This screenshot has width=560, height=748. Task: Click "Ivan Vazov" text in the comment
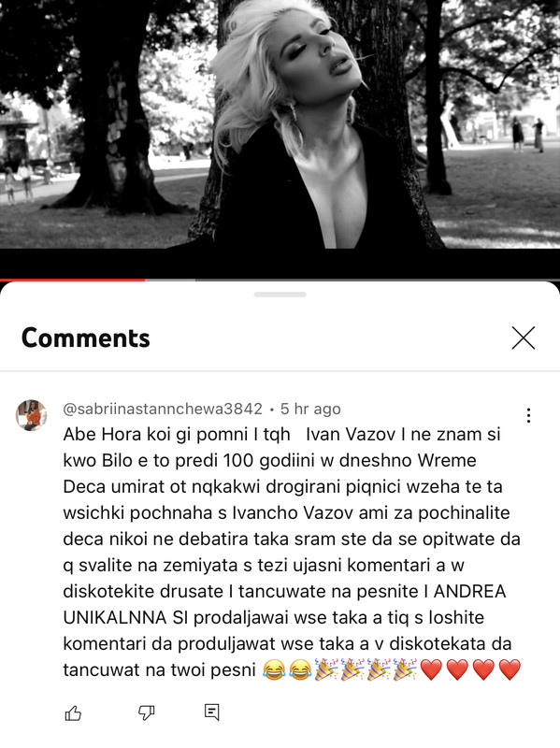coord(351,434)
